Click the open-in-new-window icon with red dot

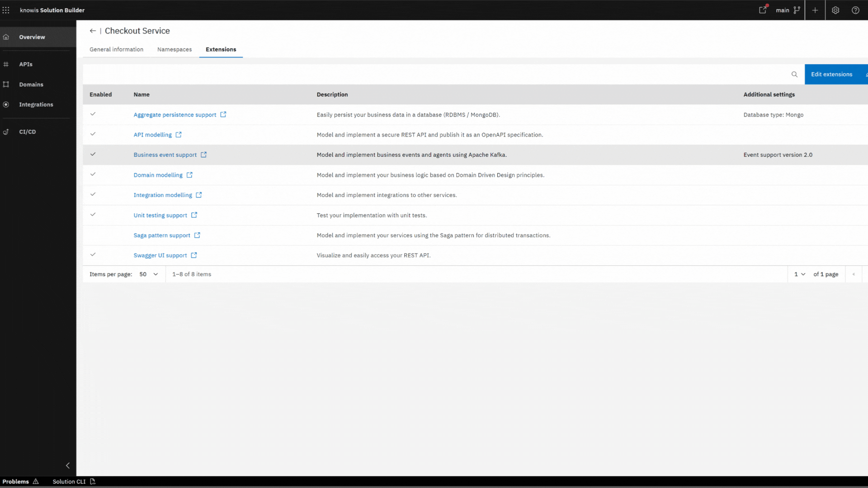763,9
